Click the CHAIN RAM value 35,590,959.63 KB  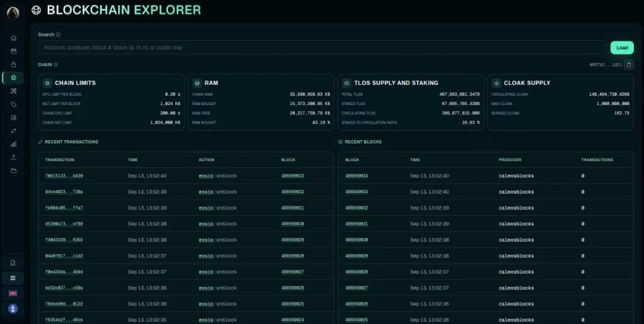coord(309,94)
